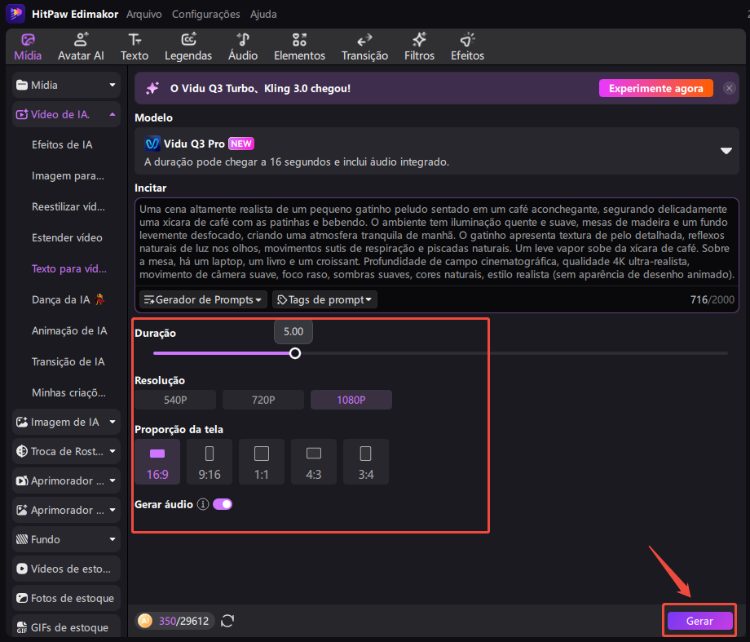Click inside the Incitar prompt text box
Image resolution: width=750 pixels, height=642 pixels.
[437, 242]
